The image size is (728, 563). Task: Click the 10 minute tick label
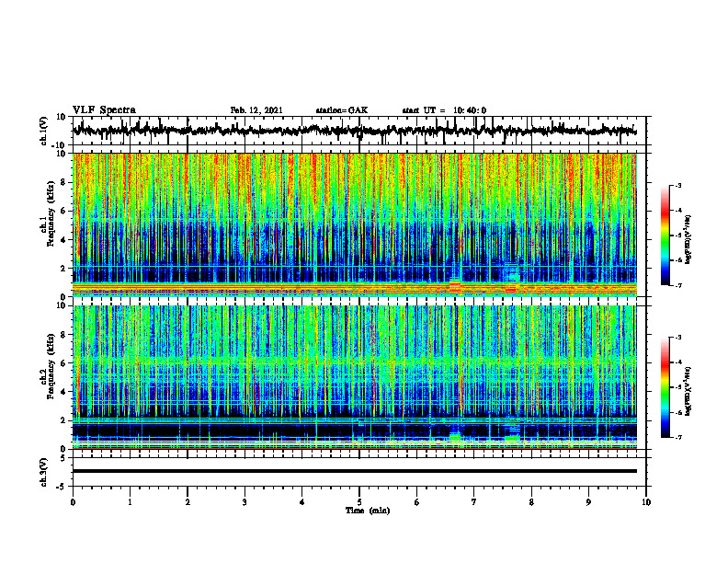(x=646, y=502)
